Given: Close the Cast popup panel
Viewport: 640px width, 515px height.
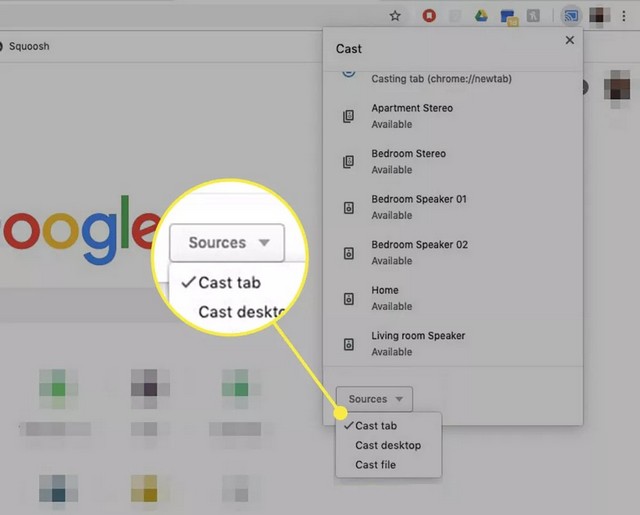Looking at the screenshot, I should click(570, 41).
